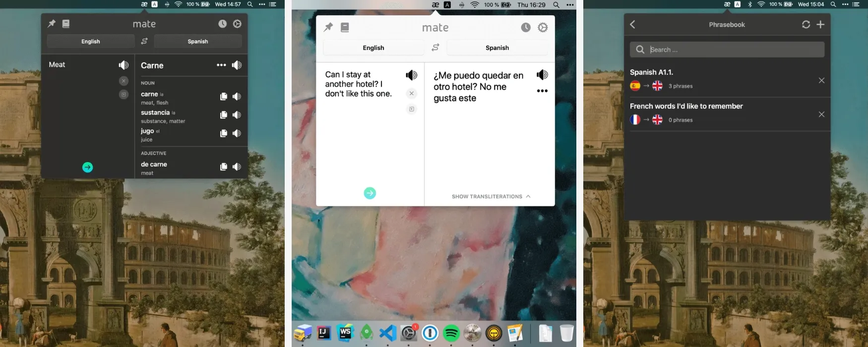Listen to the sustancia translation
868x347 pixels.
[x=237, y=115]
